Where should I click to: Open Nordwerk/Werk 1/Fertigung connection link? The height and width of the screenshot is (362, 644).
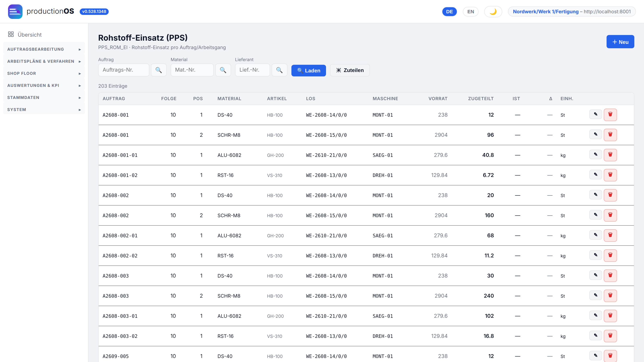point(572,11)
